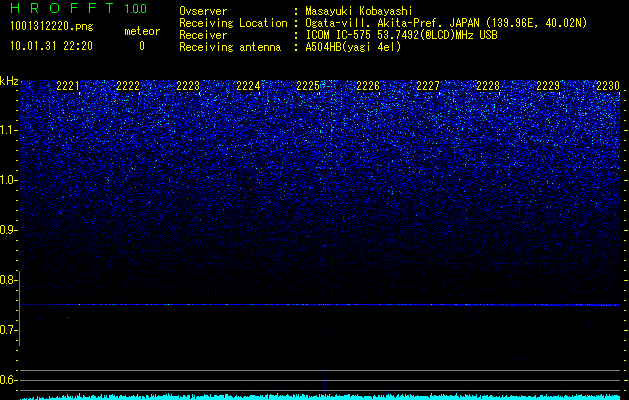The width and height of the screenshot is (629, 400).
Task: Click time marker 2221
Action: click(x=68, y=86)
